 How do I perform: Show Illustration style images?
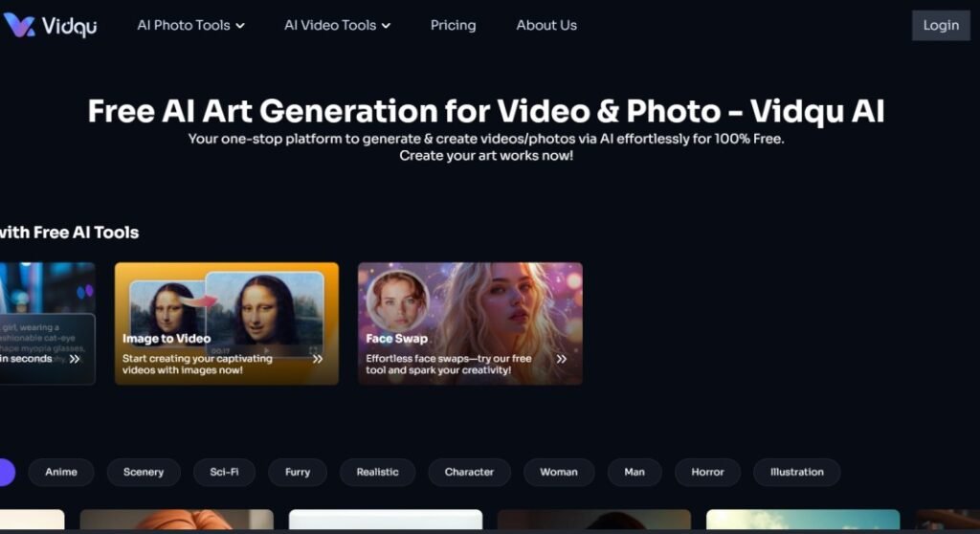tap(796, 472)
